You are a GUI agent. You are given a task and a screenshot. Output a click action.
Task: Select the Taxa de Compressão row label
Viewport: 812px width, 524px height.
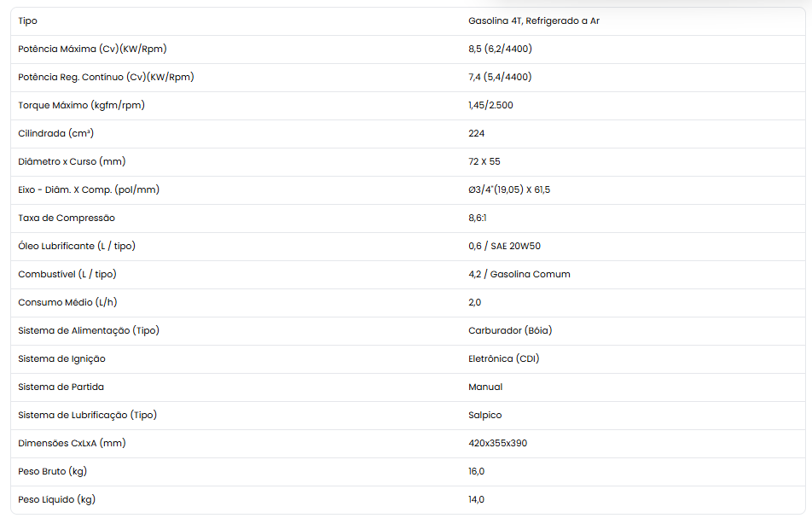coord(67,218)
